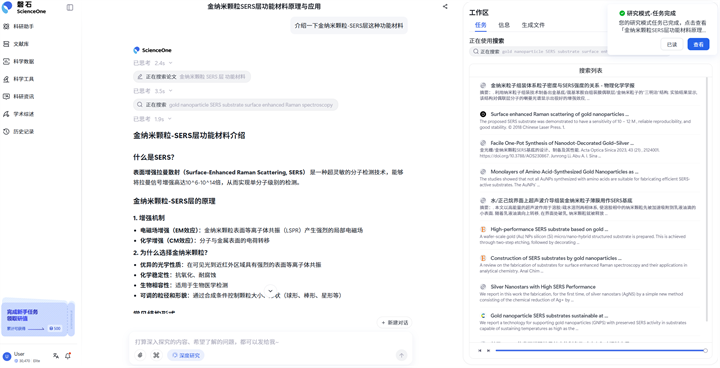Click the 500 points badge on reward card

(55, 328)
